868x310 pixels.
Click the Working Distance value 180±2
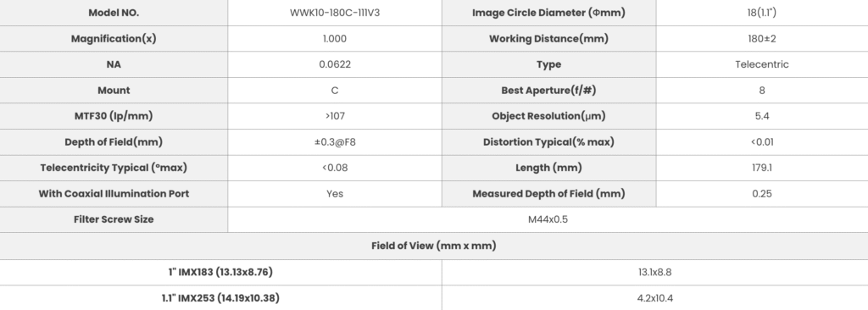(x=762, y=39)
